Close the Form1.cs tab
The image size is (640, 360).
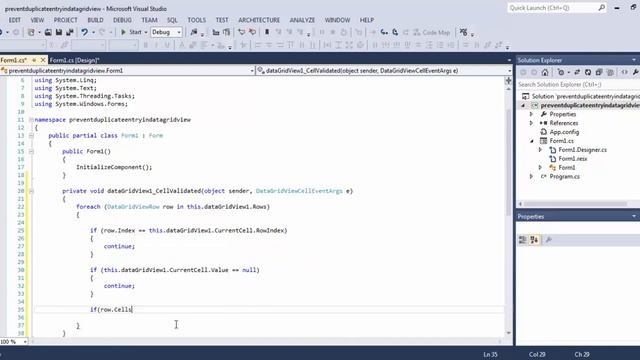[43, 60]
